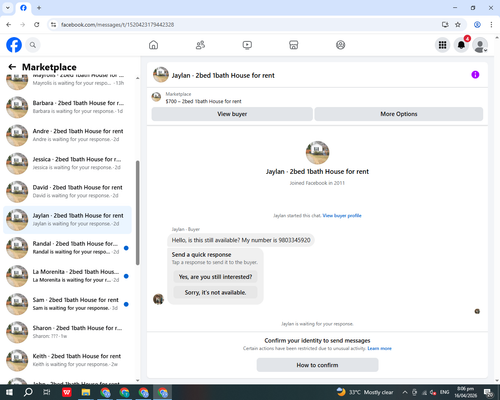Viewport: 500px width, 400px height.
Task: Open the Chrome profile icon
Action: [x=477, y=25]
